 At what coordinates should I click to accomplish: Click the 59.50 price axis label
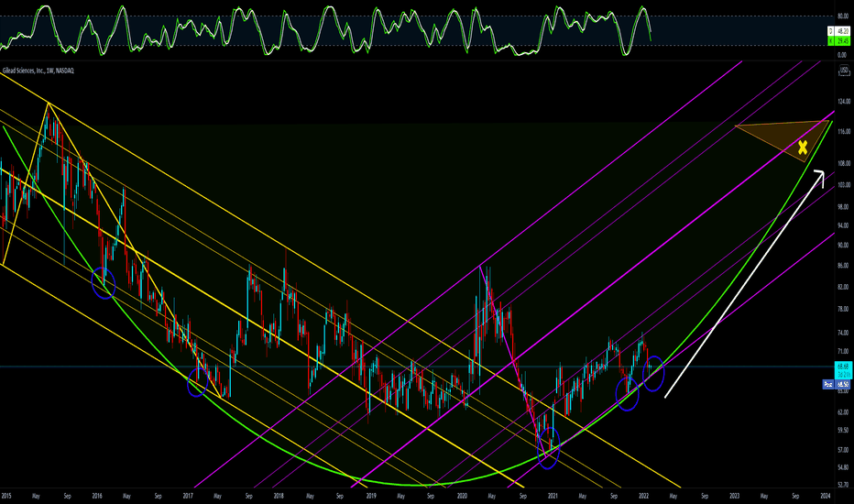(x=843, y=431)
